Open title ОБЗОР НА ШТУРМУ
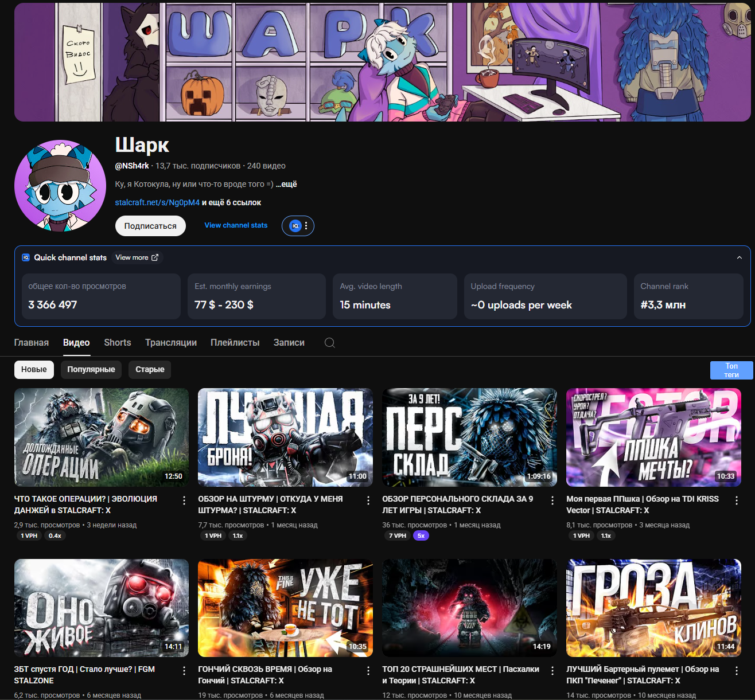Viewport: 755px width, 700px height. [x=270, y=505]
